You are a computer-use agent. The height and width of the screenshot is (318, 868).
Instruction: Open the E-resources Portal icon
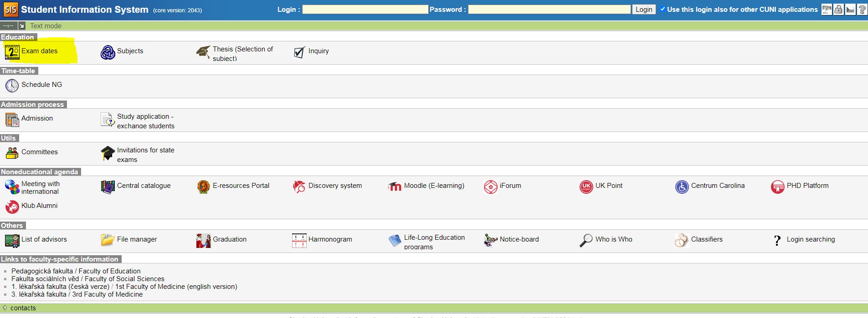[x=203, y=187]
